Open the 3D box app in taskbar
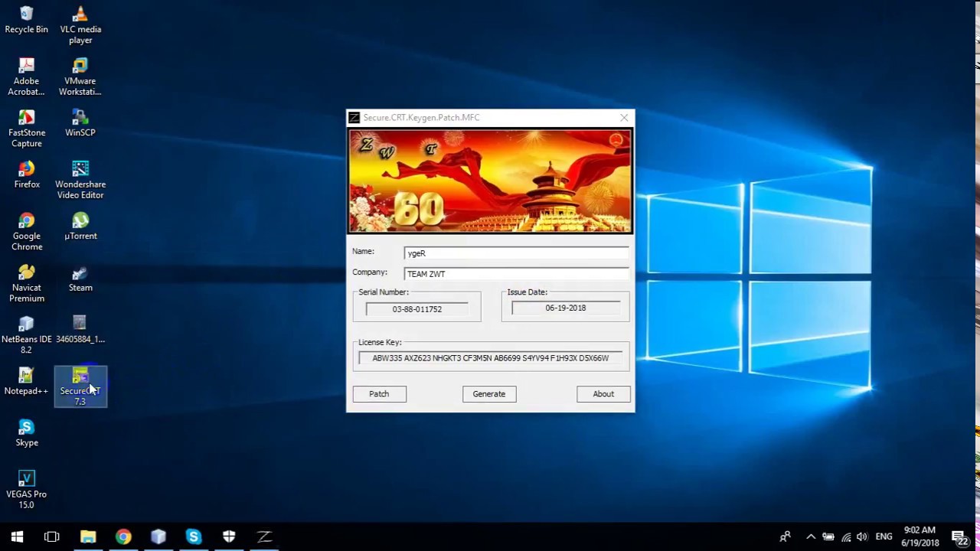Screen dimensions: 980x551 point(158,536)
